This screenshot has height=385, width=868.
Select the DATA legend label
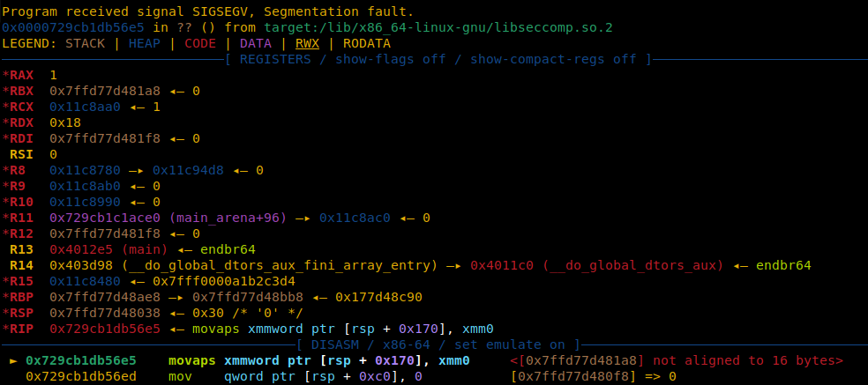pos(255,43)
